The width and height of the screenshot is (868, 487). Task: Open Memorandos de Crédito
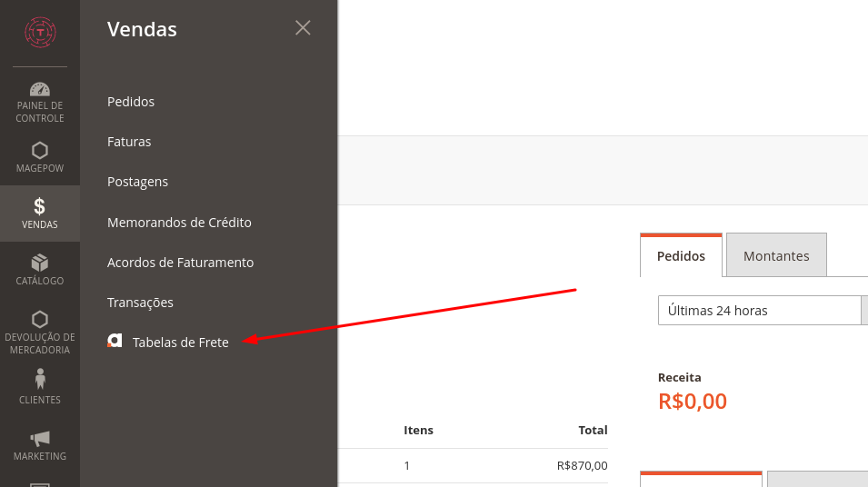point(179,223)
